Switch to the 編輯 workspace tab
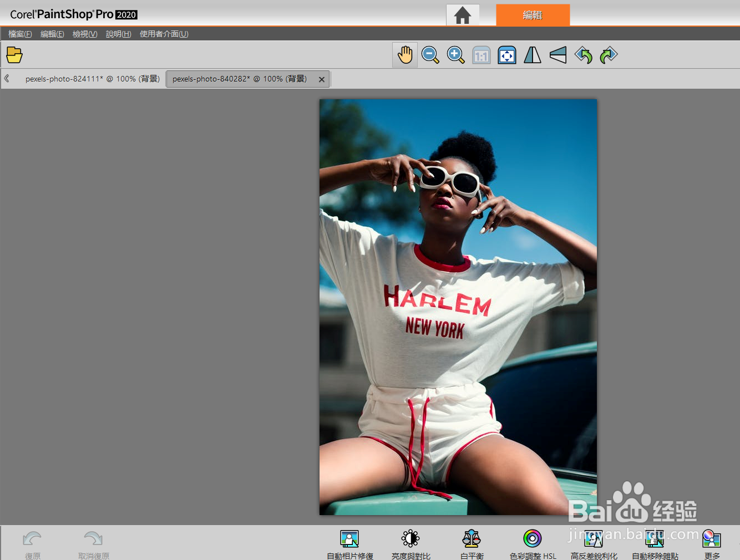The image size is (740, 560). [x=533, y=15]
